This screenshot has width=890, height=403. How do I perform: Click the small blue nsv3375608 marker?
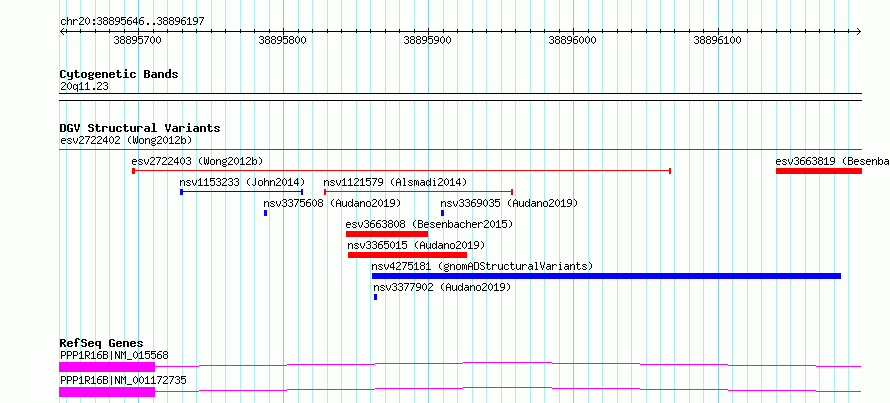(265, 213)
